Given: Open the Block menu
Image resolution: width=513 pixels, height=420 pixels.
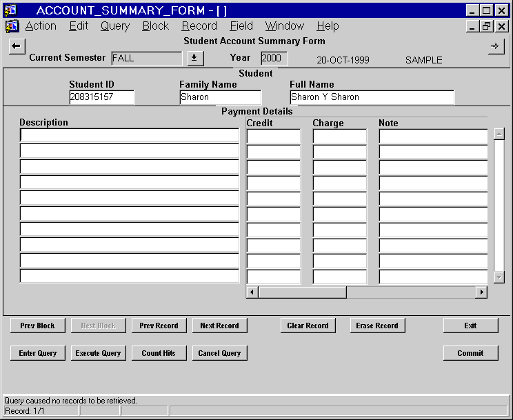Looking at the screenshot, I should coord(156,26).
